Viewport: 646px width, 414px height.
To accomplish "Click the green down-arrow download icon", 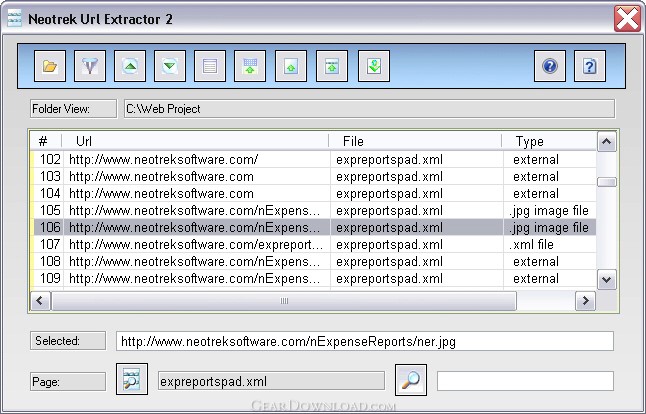I will click(374, 66).
